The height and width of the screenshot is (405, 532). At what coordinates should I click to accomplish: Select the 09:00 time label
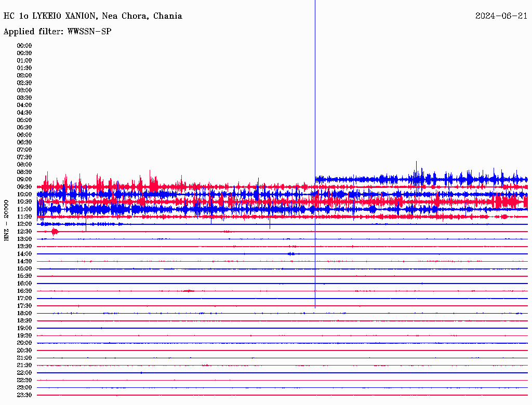point(24,180)
